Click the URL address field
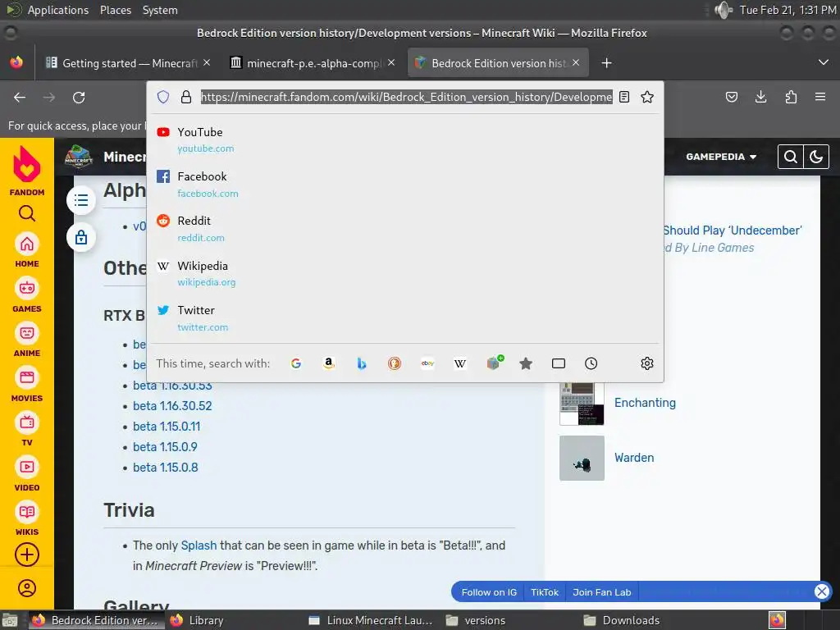Viewport: 840px width, 630px height. (x=406, y=97)
